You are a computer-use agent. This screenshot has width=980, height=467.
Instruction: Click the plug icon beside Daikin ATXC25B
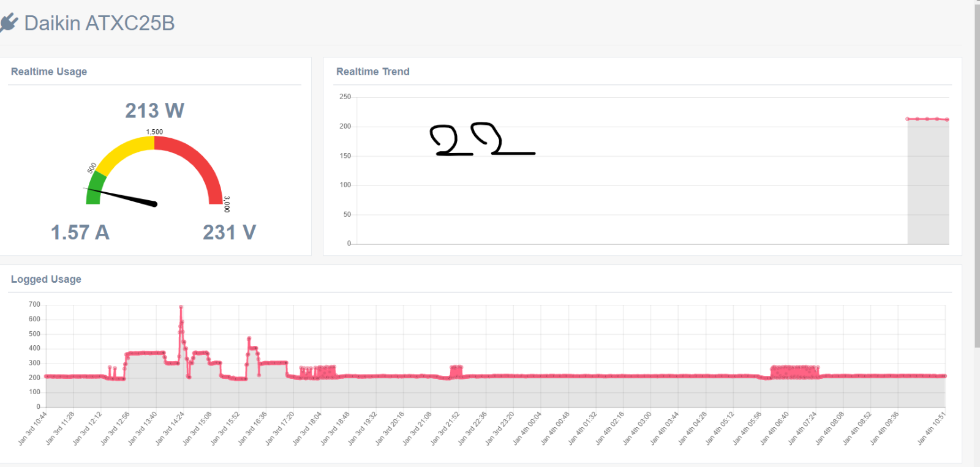[9, 23]
